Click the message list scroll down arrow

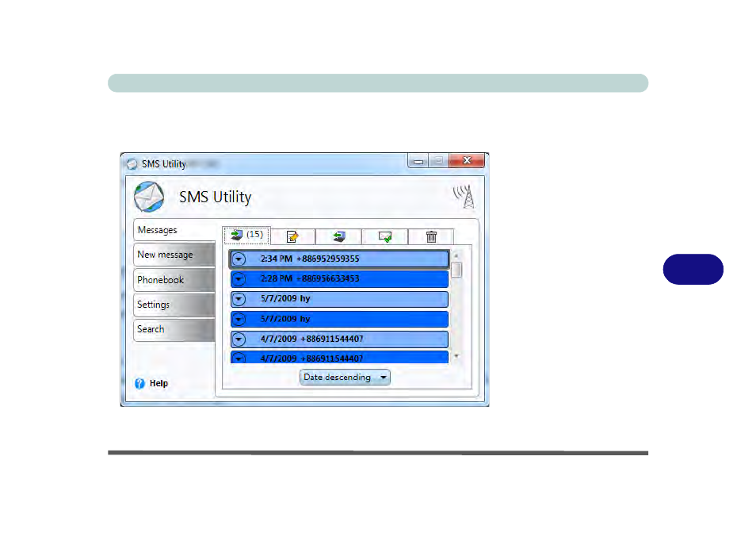(x=456, y=356)
